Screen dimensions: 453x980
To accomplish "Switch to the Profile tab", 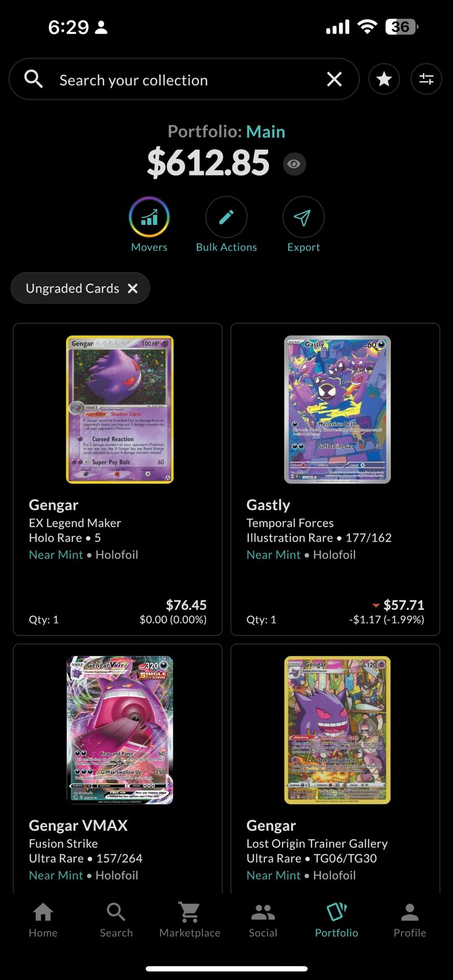I will pos(410,920).
